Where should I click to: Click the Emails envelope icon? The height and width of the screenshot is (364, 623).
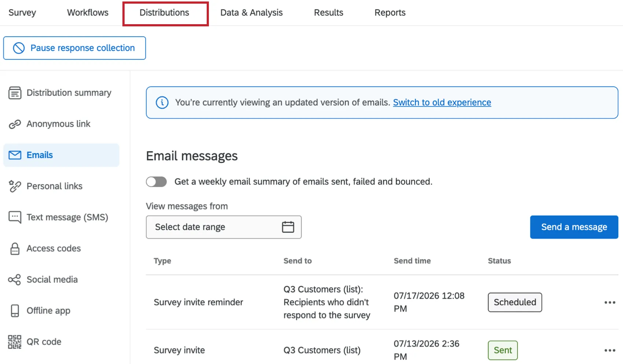coord(15,155)
